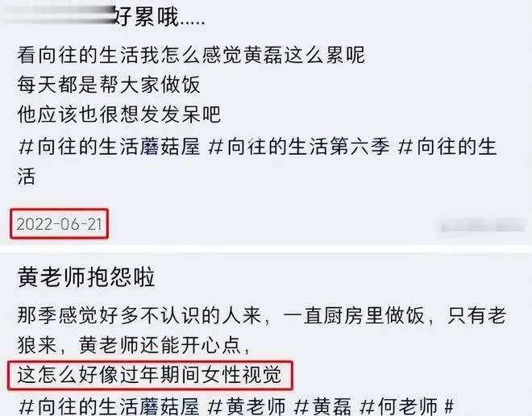Viewport: 532px width, 416px height.
Task: Open hashtag #向往的生活蘑菇屋 in the first post
Action: click(x=109, y=147)
